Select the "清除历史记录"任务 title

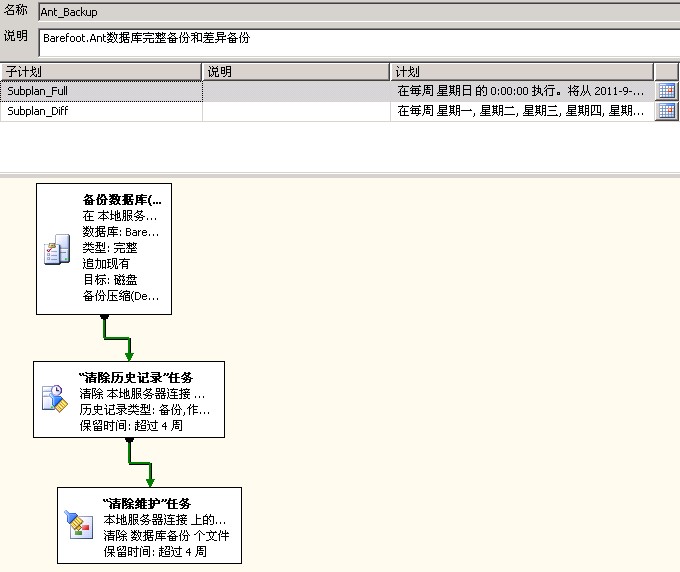135,377
